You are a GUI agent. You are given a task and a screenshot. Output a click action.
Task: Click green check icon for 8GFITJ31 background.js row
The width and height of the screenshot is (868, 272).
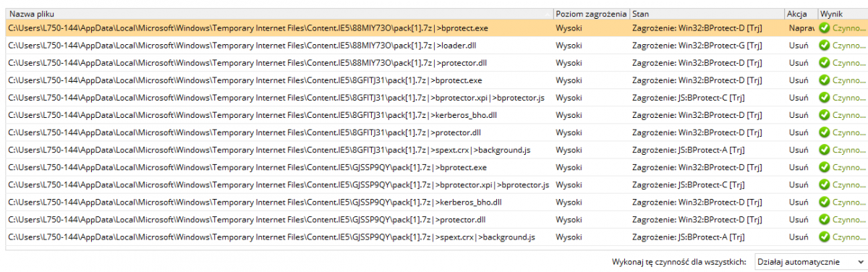(x=824, y=150)
